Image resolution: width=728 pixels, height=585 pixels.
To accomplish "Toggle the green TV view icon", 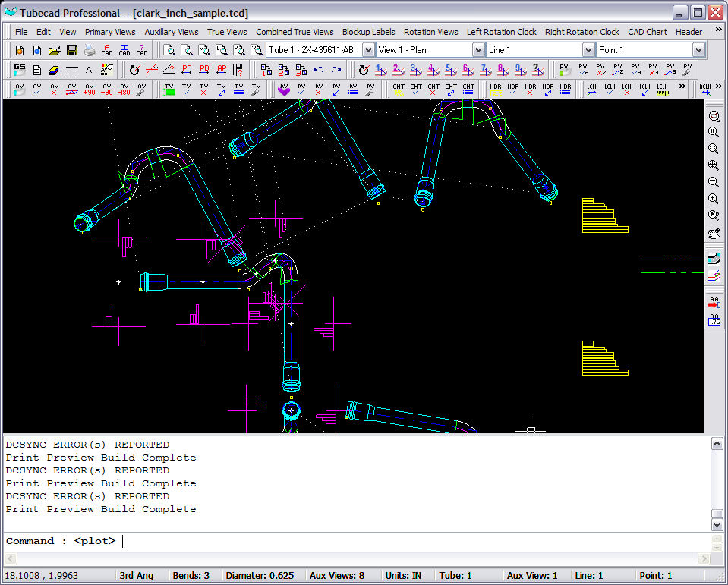I will tap(169, 90).
